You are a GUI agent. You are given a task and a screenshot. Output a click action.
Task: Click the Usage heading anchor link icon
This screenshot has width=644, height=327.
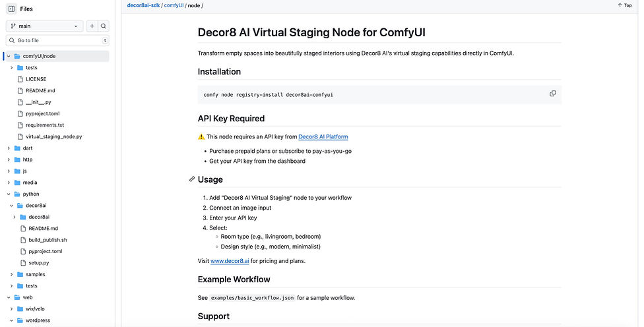coord(192,179)
